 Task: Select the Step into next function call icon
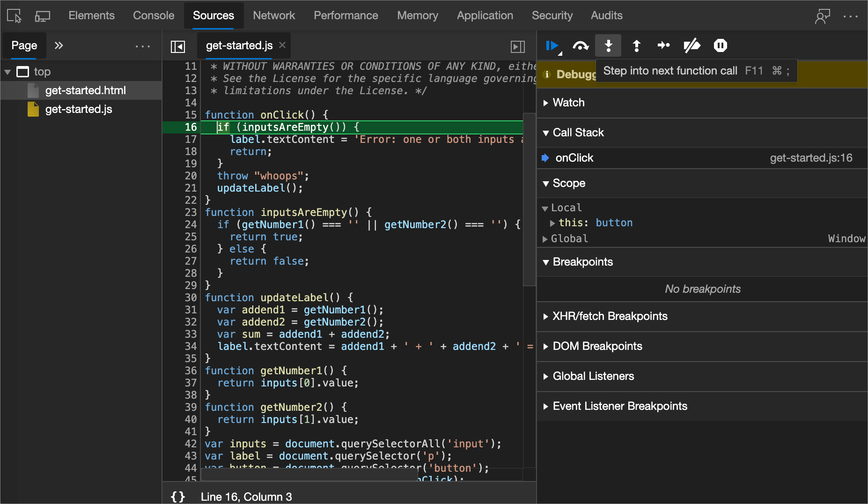pyautogui.click(x=608, y=45)
